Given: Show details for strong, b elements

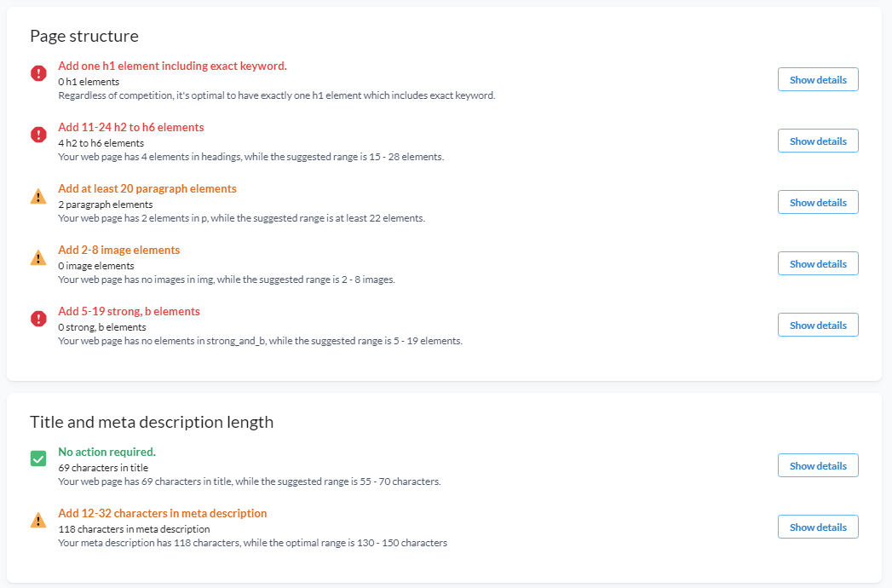Looking at the screenshot, I should (x=818, y=325).
